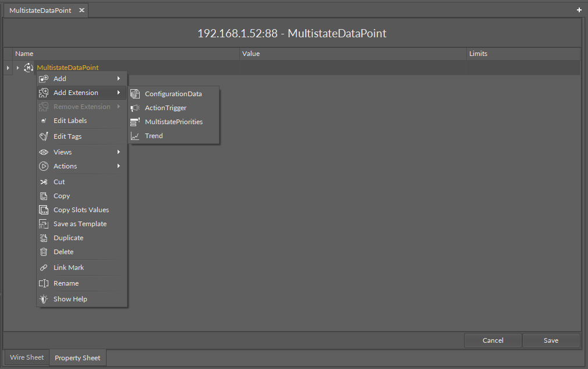Screen dimensions: 588x369
Task: Click the MultistatePriorities icon in submenu
Action: click(135, 122)
